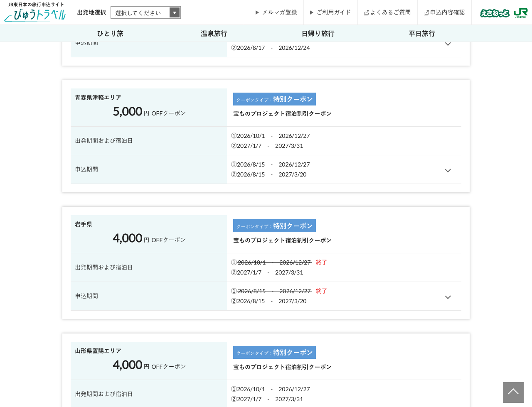Image resolution: width=532 pixels, height=407 pixels.
Task: Open the びゅうトラベル logo homepage
Action: pyautogui.click(x=35, y=12)
